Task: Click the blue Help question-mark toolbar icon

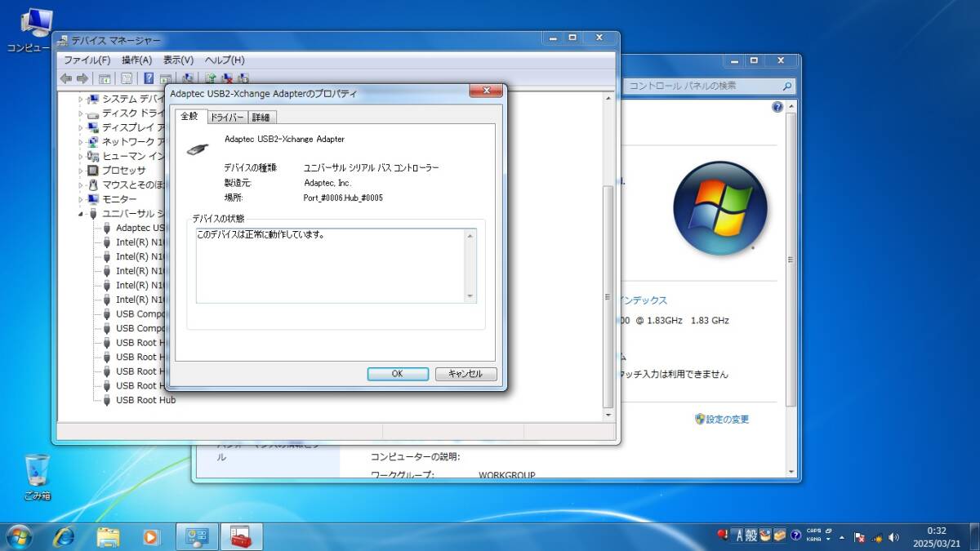Action: click(x=149, y=78)
